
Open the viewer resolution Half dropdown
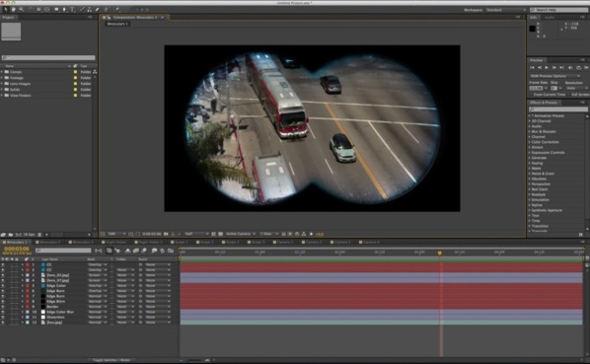(x=196, y=234)
